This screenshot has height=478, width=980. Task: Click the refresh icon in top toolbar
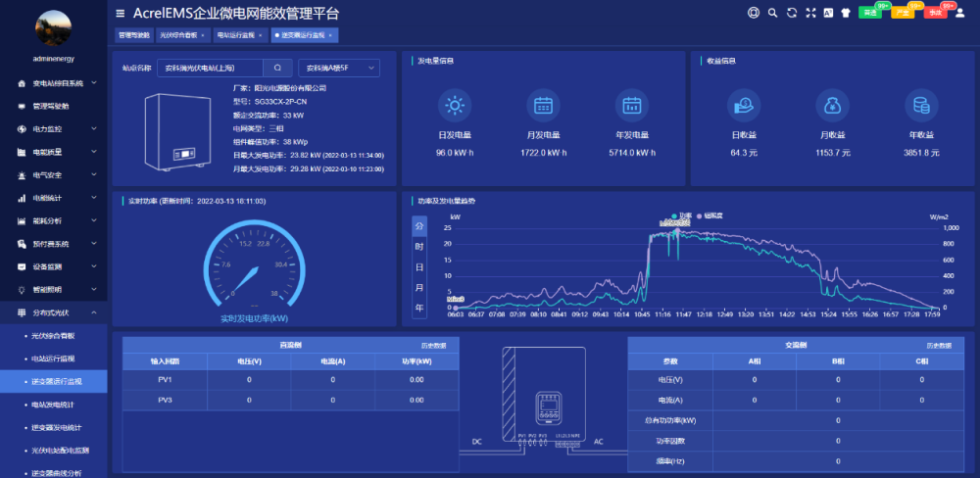click(x=791, y=13)
